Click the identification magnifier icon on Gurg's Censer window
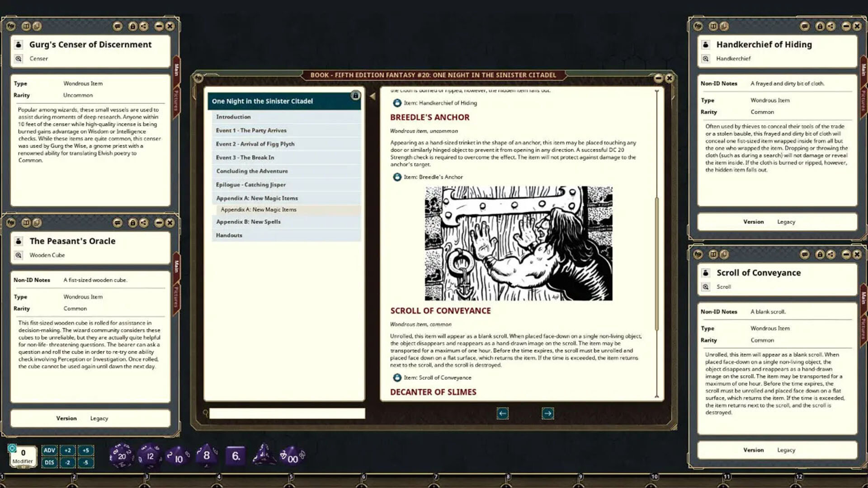This screenshot has height=488, width=868. pos(18,59)
